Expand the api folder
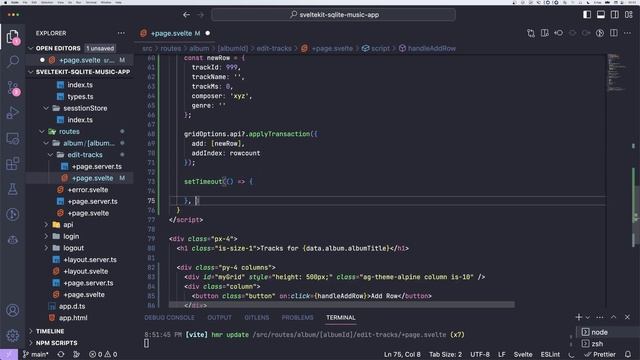Image resolution: width=640 pixels, height=360 pixels. [68, 224]
